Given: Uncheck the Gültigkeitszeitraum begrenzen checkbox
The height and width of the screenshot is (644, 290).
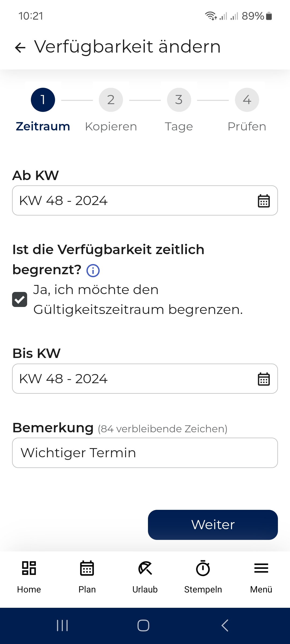Looking at the screenshot, I should [x=20, y=299].
